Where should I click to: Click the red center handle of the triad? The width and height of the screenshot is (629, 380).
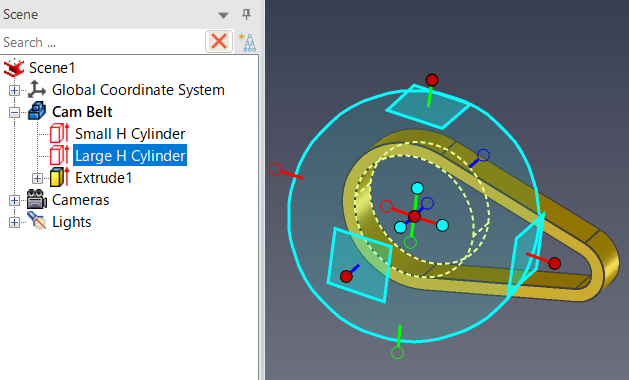(414, 217)
